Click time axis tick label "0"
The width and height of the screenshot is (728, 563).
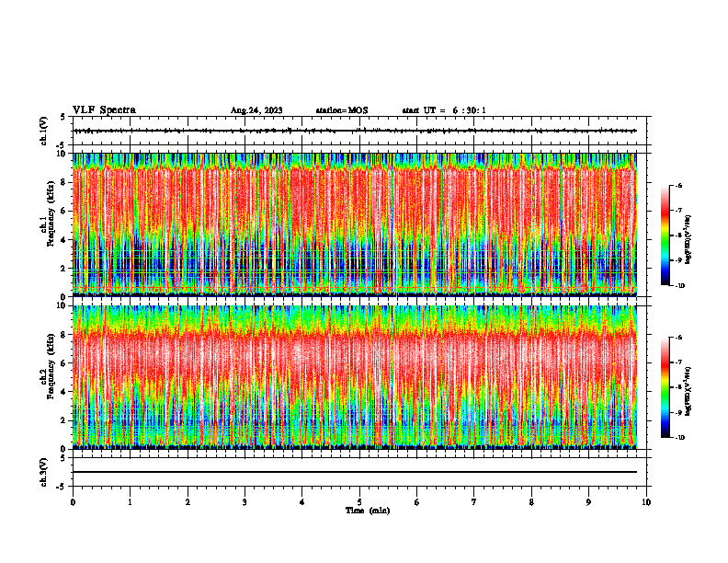(x=73, y=502)
